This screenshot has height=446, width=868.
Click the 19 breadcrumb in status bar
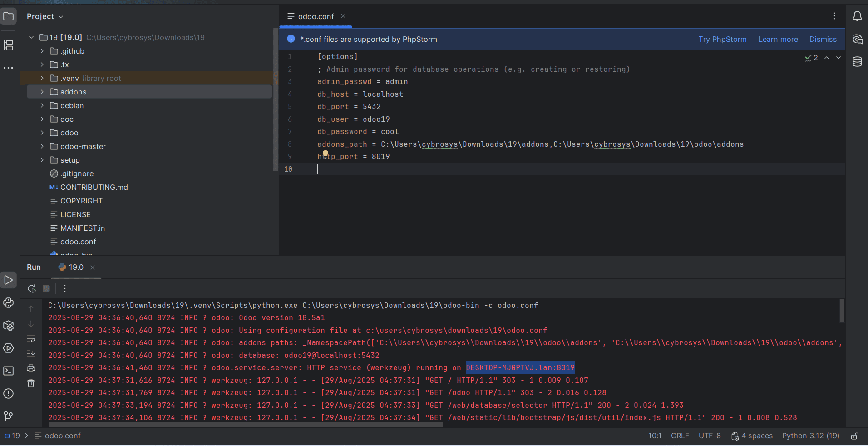point(12,436)
